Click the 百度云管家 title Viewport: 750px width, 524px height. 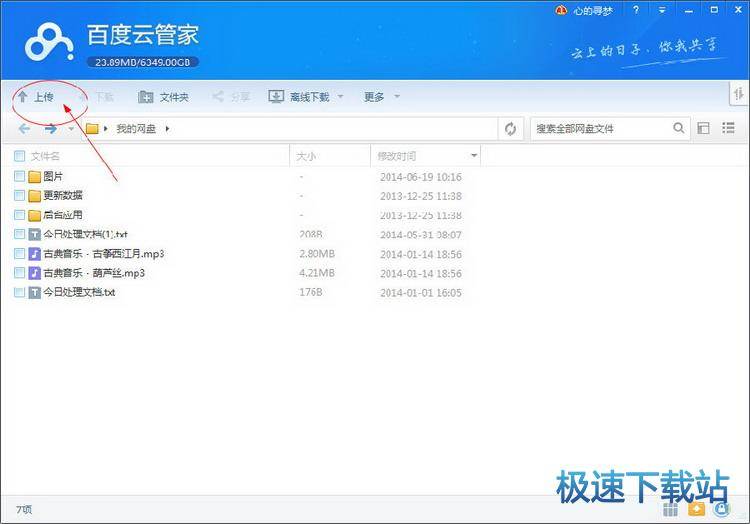coord(143,35)
